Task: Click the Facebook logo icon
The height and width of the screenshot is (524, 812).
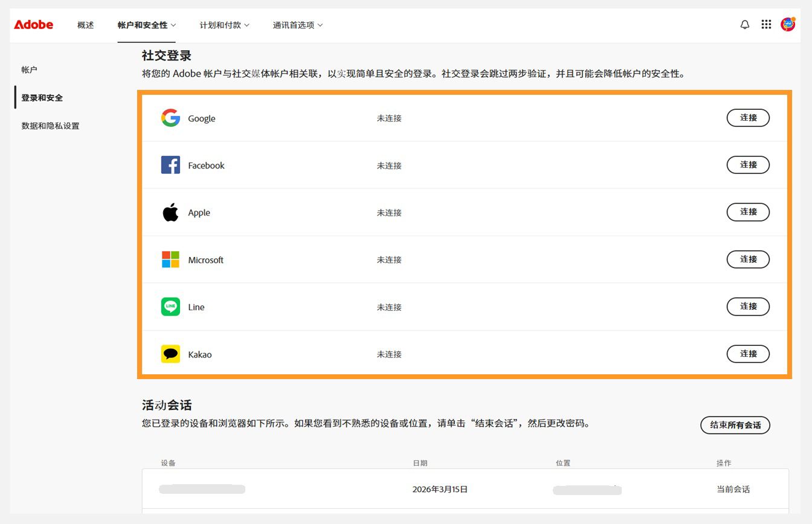Action: tap(170, 165)
